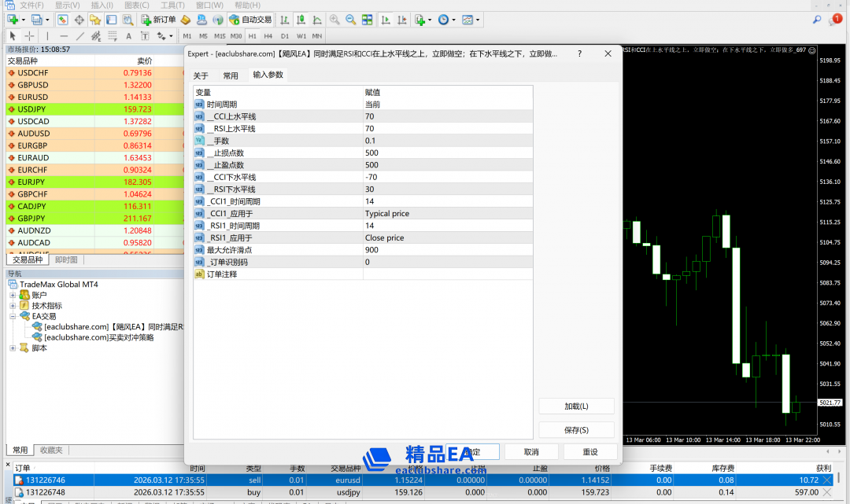Screen dimensions: 850x504
Task: Zoom in on the chart with magnifier plus
Action: pos(334,20)
